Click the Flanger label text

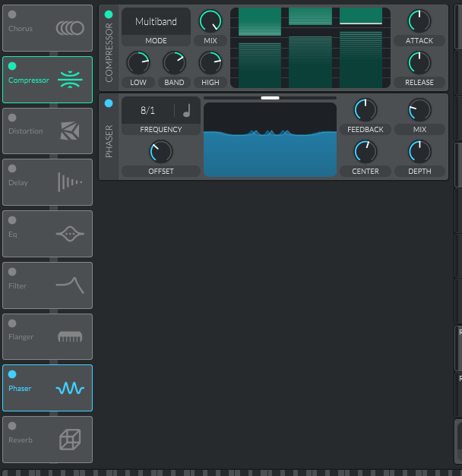click(x=21, y=337)
